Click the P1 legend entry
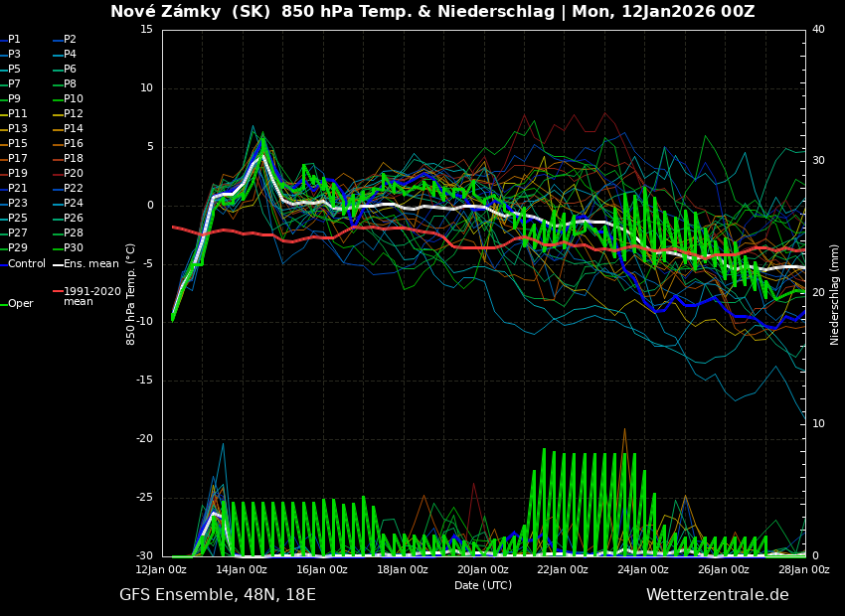This screenshot has width=845, height=616. click(x=14, y=40)
